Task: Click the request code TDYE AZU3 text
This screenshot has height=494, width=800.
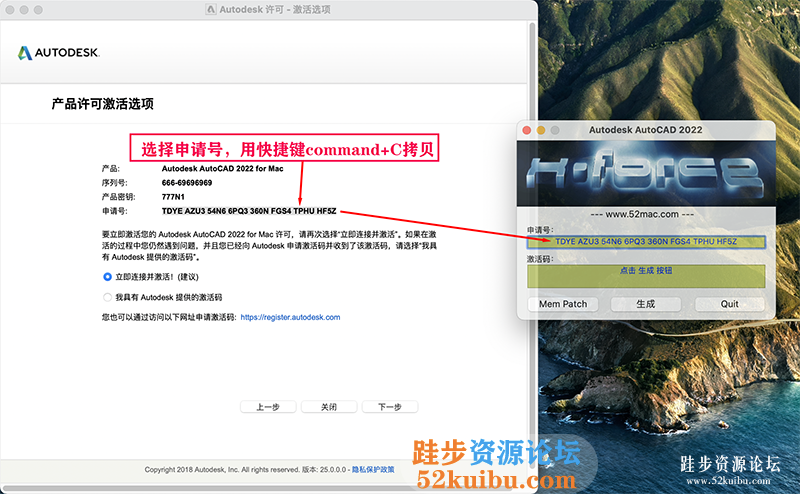Action: (249, 211)
